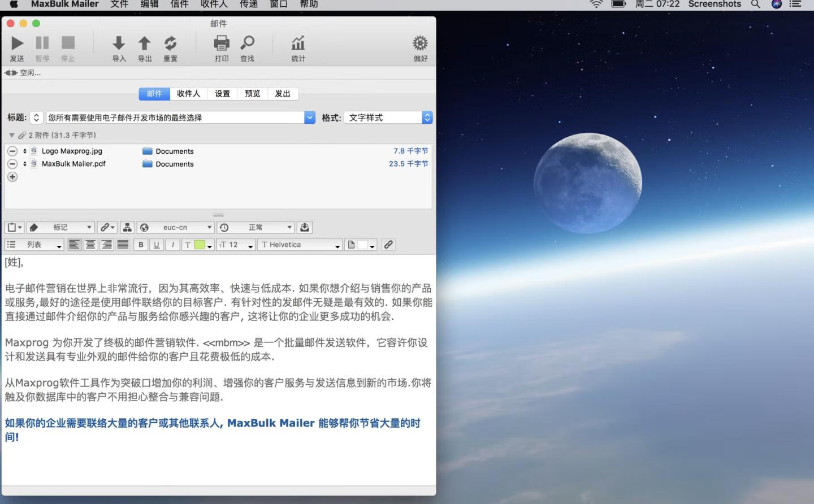The height and width of the screenshot is (504, 814).
Task: Switch to the 邮件 tab
Action: [x=154, y=94]
